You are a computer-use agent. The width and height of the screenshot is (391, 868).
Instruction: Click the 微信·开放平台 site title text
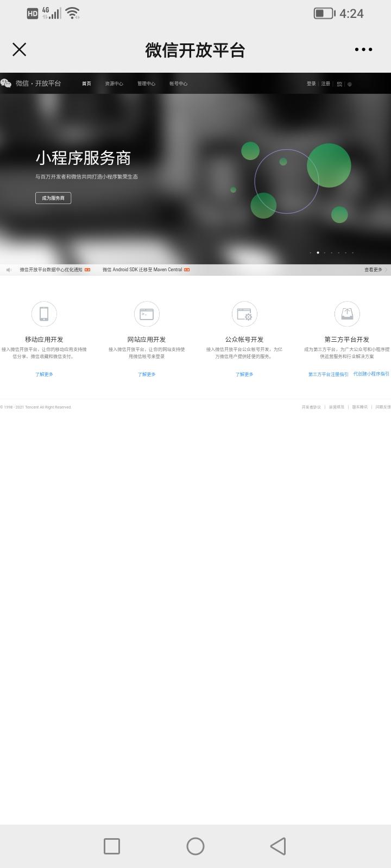point(38,83)
